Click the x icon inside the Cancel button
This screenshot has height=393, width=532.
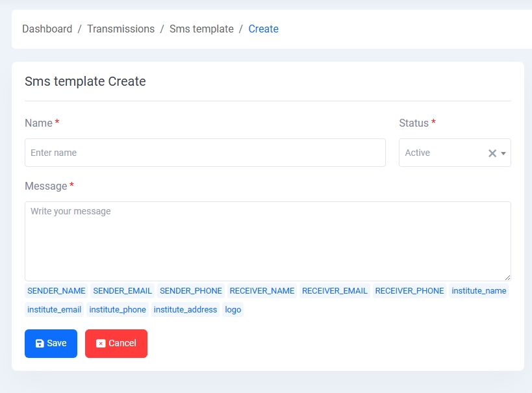pos(100,343)
